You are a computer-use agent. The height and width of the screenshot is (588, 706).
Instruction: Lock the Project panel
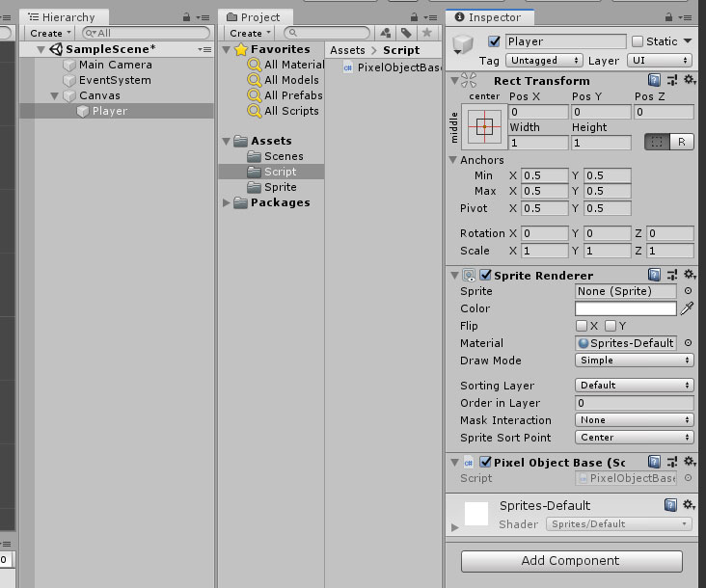click(414, 17)
